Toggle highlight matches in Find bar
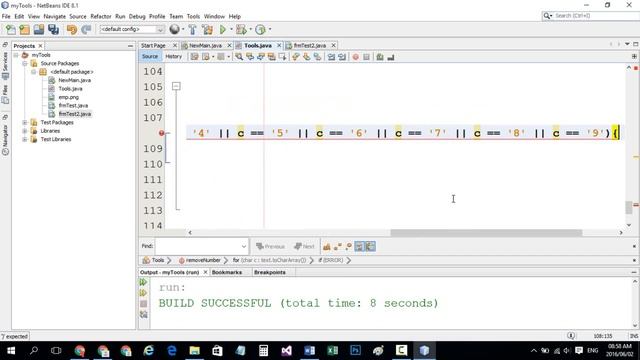Image resolution: width=640 pixels, height=360 pixels. point(359,247)
